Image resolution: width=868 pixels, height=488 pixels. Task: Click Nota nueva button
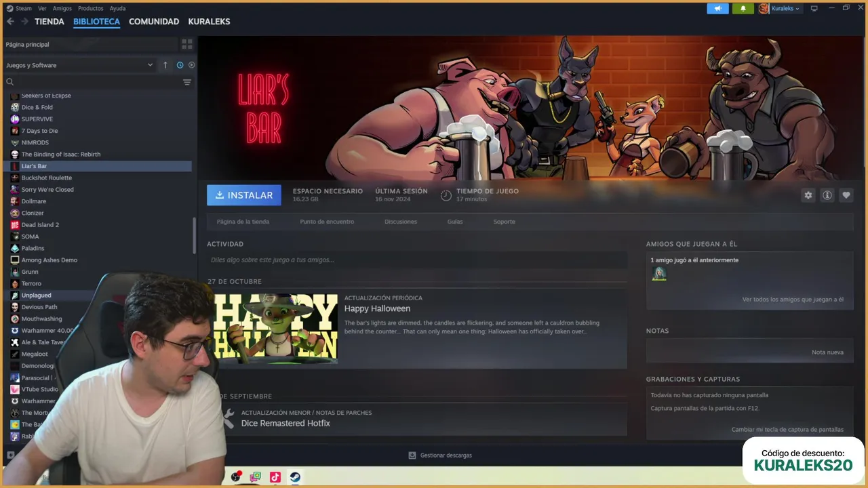pyautogui.click(x=827, y=352)
